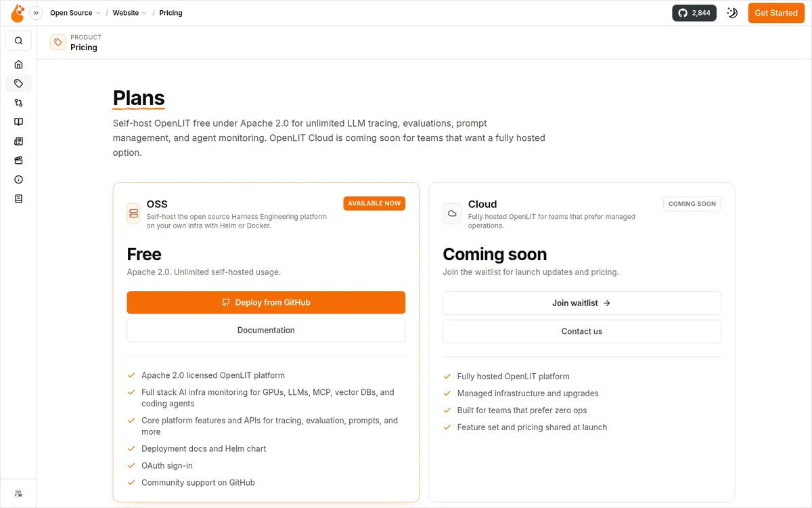
Task: Click the OpenLIT flame logo
Action: [x=18, y=13]
